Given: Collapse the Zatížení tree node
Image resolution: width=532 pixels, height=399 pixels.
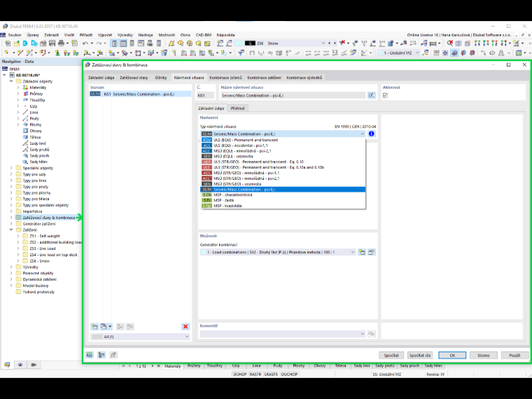Looking at the screenshot, I should pos(11,230).
